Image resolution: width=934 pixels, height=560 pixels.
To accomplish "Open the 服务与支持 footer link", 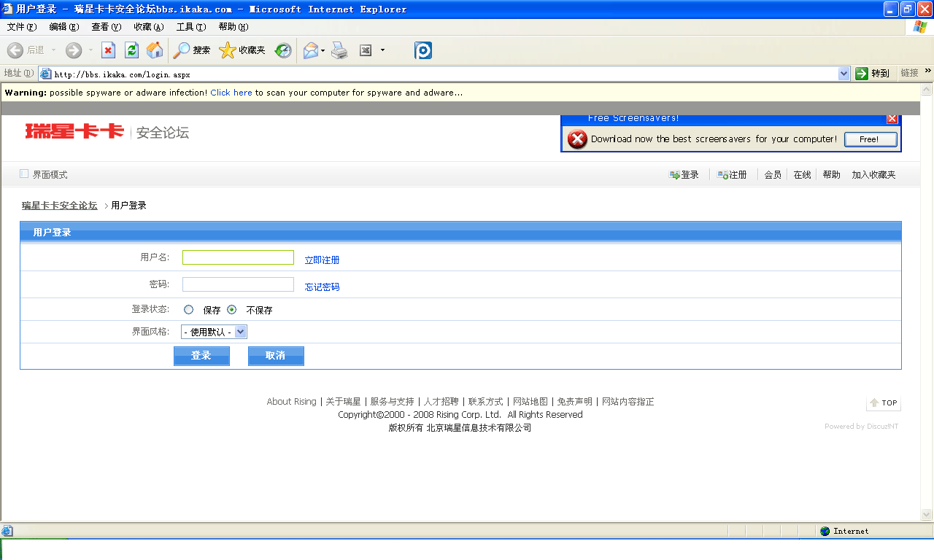I will pyautogui.click(x=392, y=402).
